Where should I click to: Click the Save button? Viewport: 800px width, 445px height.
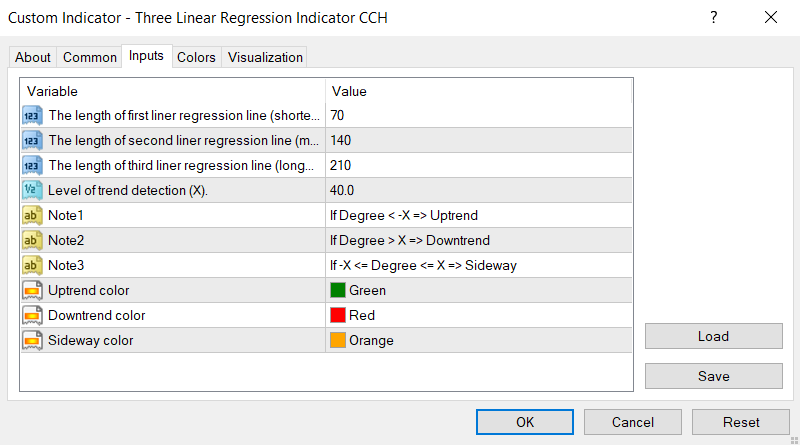(713, 376)
